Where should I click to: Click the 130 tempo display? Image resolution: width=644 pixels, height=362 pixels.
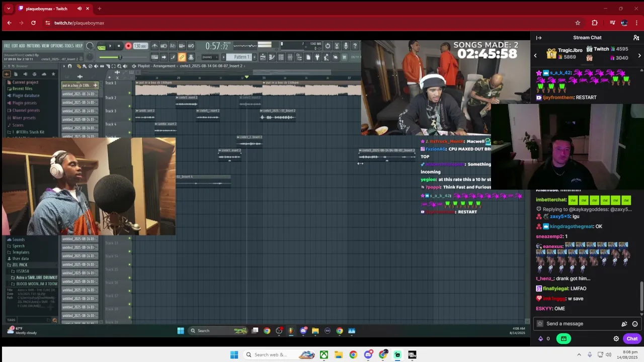pos(140,46)
